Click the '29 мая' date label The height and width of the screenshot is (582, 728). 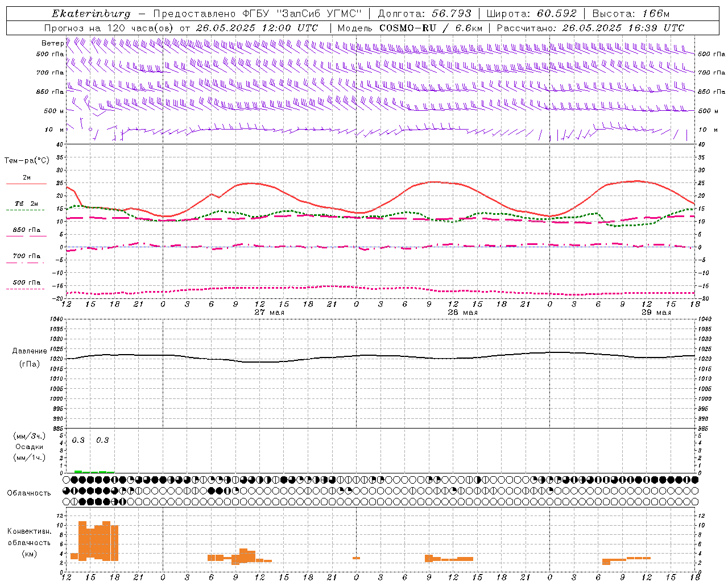[x=656, y=313]
